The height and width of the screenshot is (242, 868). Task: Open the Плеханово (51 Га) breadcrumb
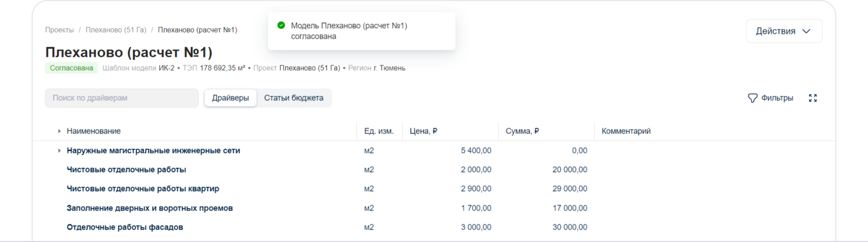(116, 30)
